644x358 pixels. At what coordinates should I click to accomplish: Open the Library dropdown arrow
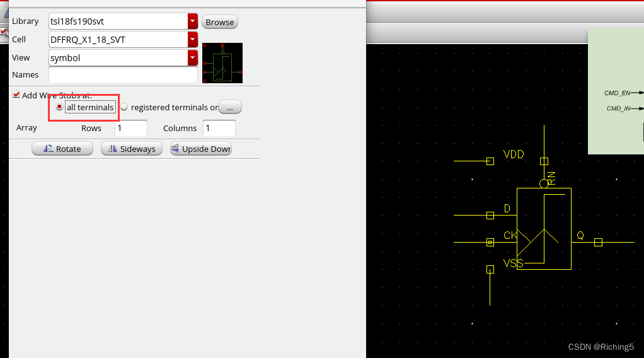coord(193,21)
